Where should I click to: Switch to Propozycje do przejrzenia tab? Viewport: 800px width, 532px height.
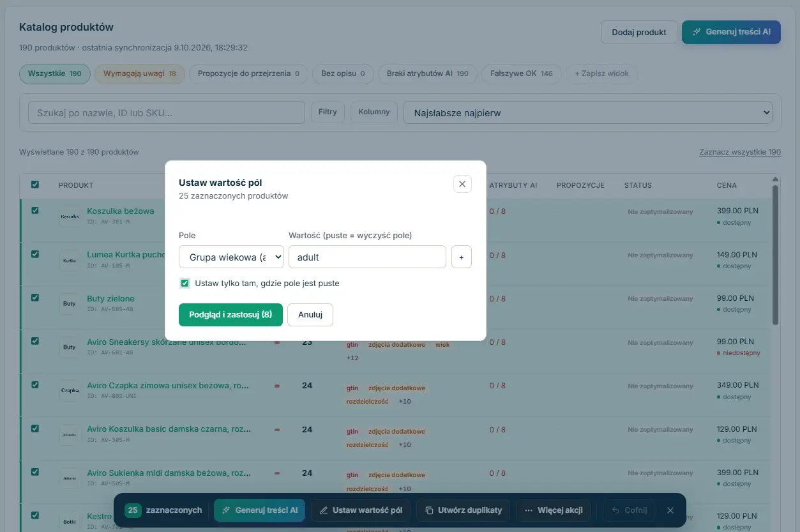coord(249,74)
